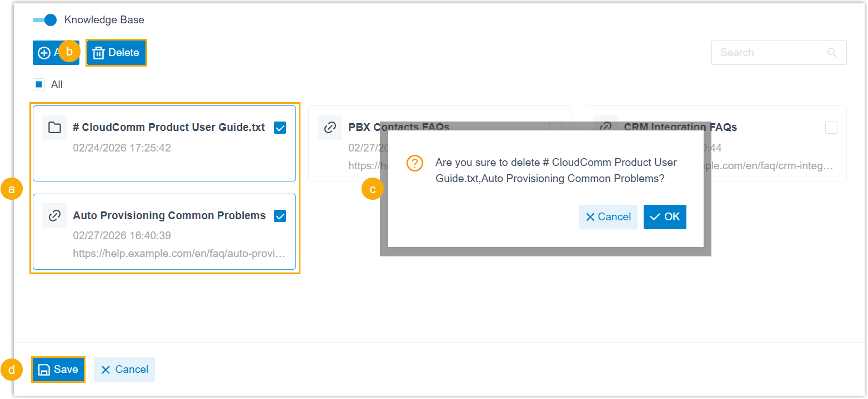The width and height of the screenshot is (868, 399).
Task: Confirm deletion with OK button
Action: (665, 217)
